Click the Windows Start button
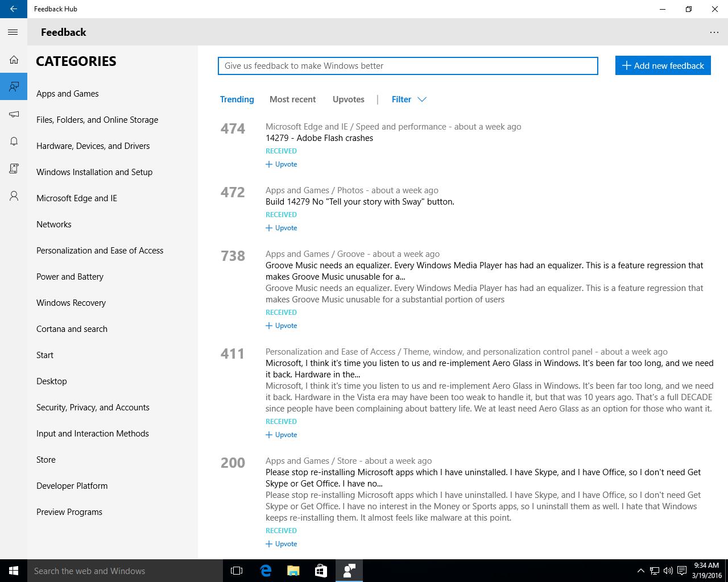 14,571
